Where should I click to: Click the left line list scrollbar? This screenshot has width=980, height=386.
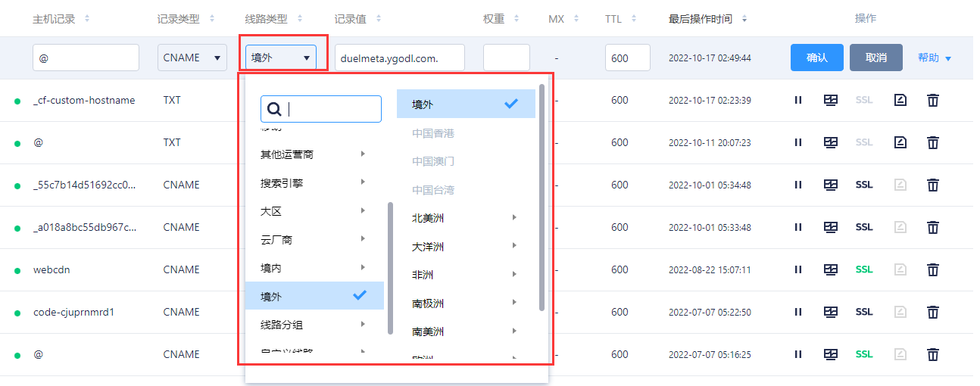pyautogui.click(x=390, y=268)
